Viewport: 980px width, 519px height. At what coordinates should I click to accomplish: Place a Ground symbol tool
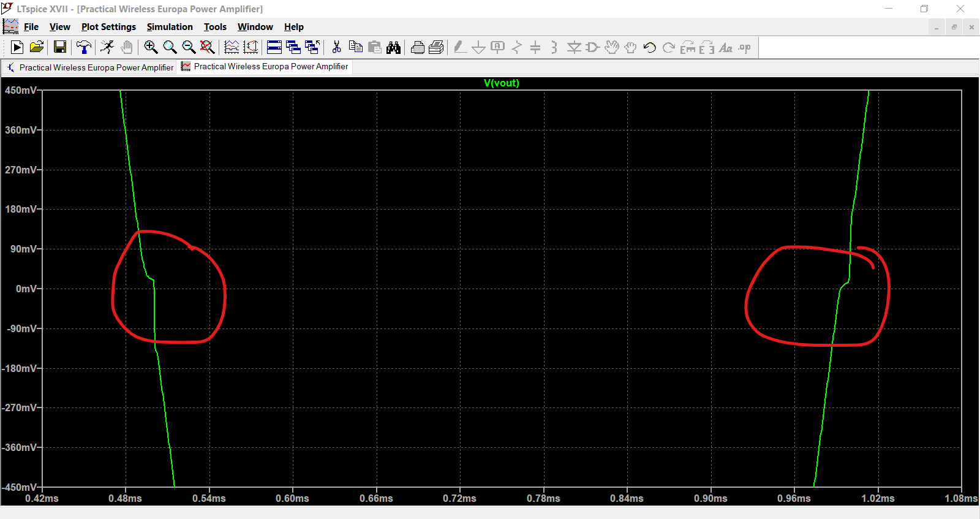pyautogui.click(x=479, y=47)
